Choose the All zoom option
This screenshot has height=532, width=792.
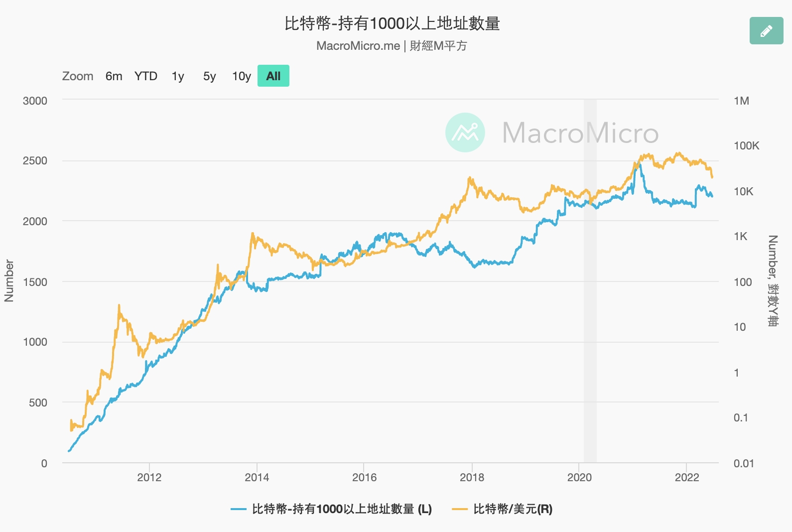(x=273, y=76)
